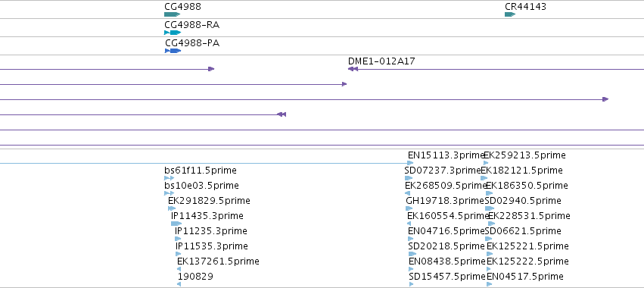Image resolution: width=644 pixels, height=288 pixels.
Task: Click the CR44143 gene arrow glyph
Action: [510, 14]
